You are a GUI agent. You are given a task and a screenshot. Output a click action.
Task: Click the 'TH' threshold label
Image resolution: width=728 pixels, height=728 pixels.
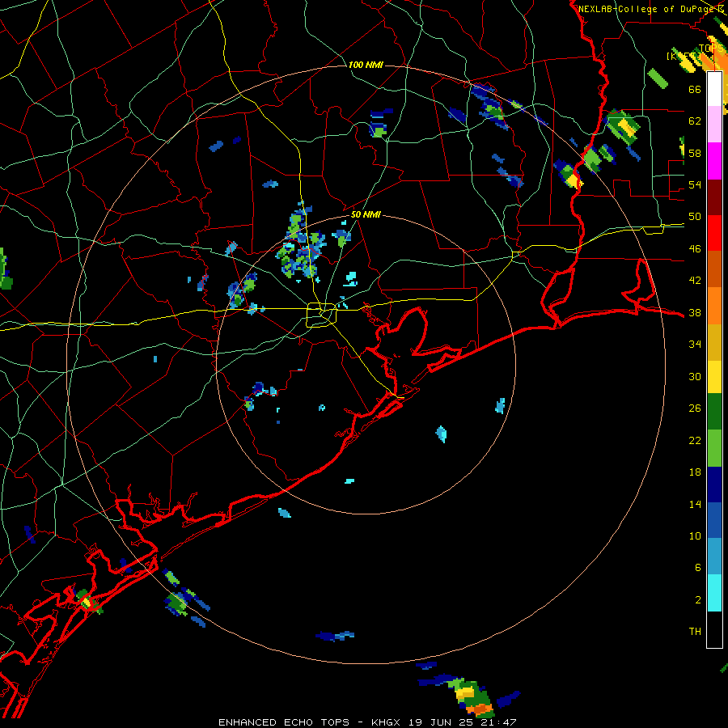coord(695,632)
